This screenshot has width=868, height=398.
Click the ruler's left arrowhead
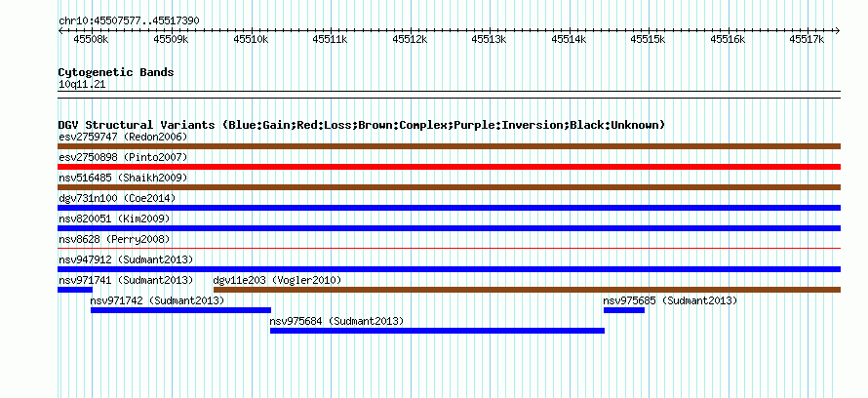(60, 30)
